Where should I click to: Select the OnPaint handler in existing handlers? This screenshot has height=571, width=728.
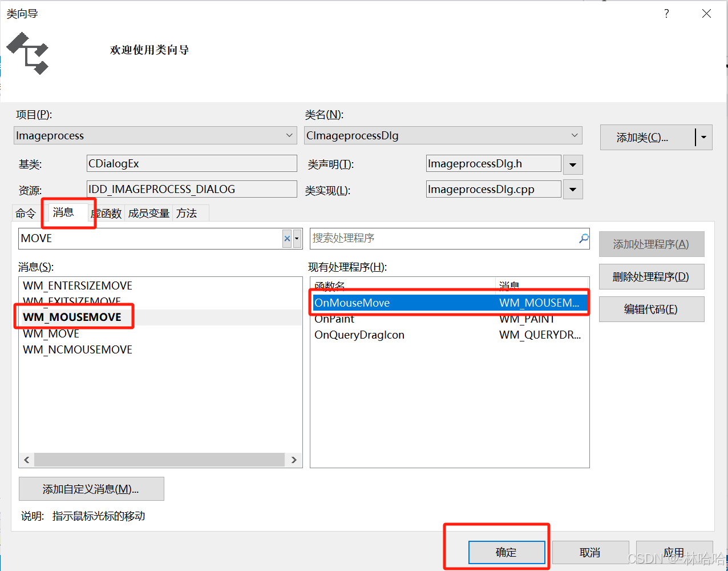tap(334, 319)
